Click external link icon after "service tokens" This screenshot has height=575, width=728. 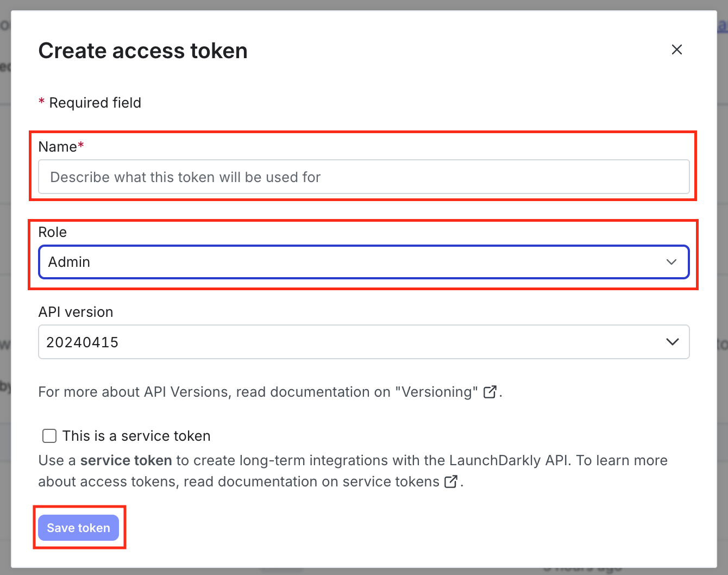(450, 482)
